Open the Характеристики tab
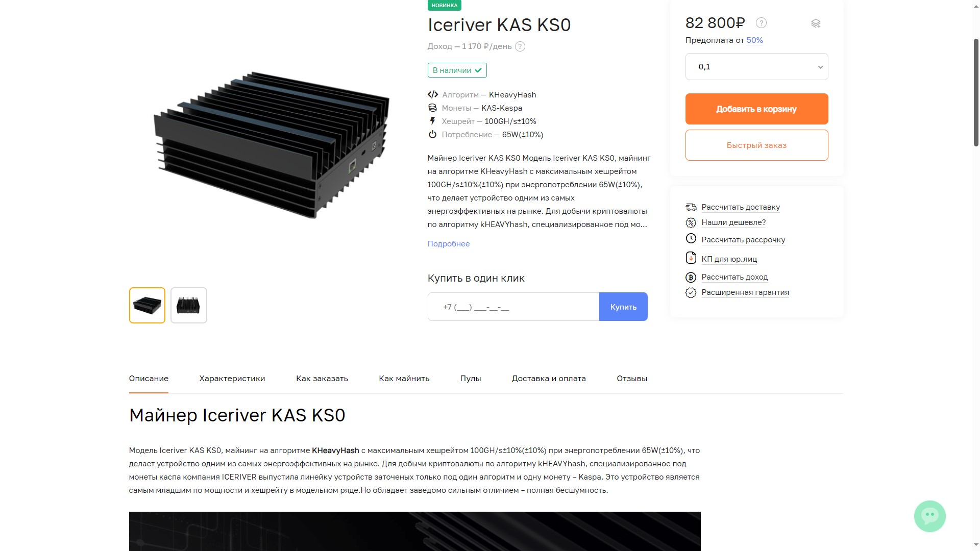The width and height of the screenshot is (980, 551). click(x=232, y=379)
